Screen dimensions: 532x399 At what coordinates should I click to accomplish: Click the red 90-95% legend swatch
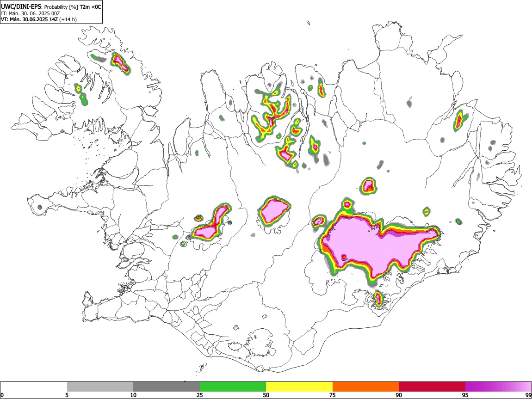point(432,387)
